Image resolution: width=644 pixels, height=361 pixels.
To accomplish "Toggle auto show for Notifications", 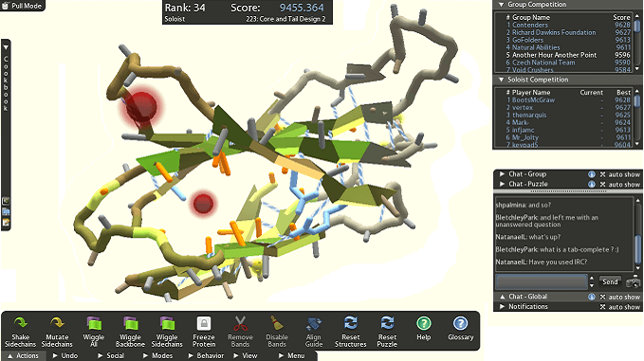I will point(620,307).
